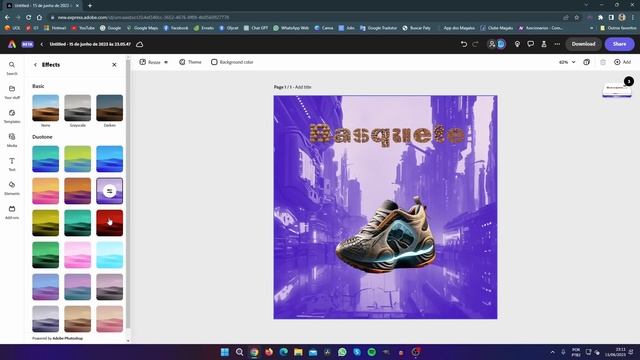Apply the light pink duotone effect
The image size is (640, 360).
point(78,255)
